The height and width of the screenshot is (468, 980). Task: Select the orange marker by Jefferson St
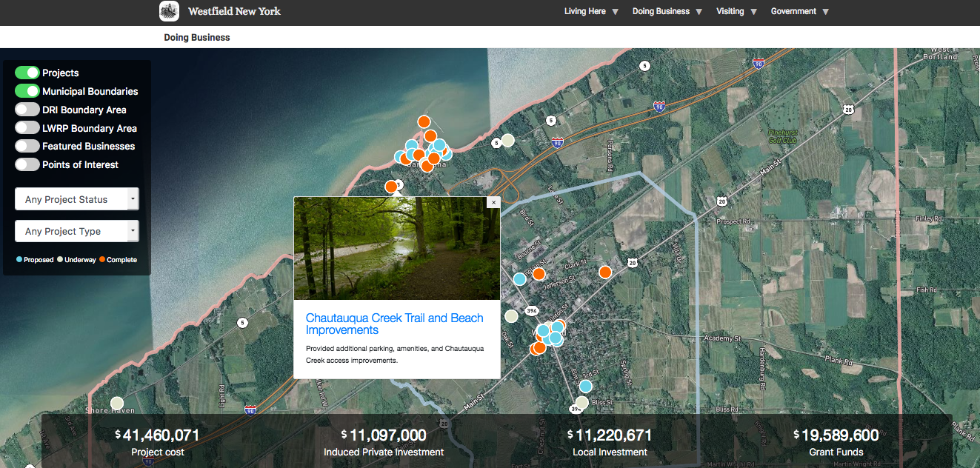point(539,273)
